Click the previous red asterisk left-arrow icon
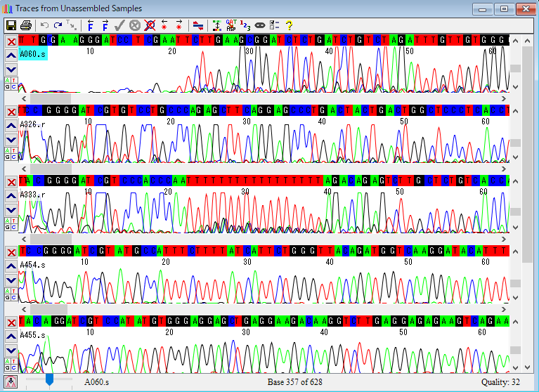The height and width of the screenshot is (392, 539). (164, 25)
